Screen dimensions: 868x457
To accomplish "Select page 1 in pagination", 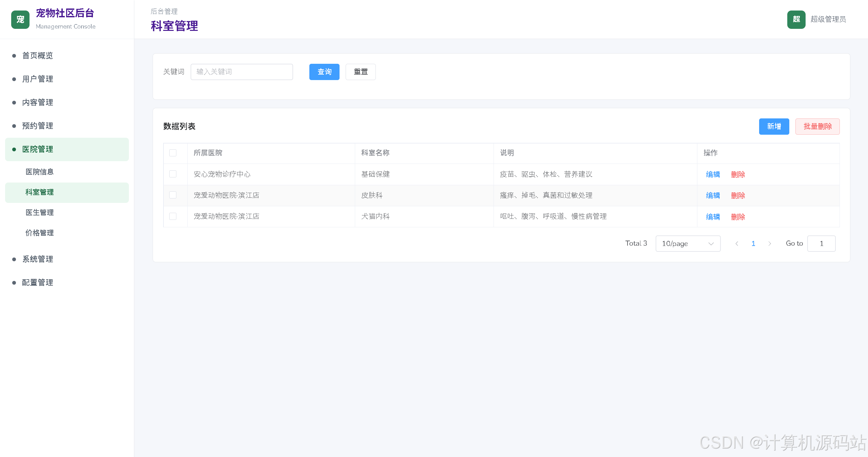I will pos(753,244).
